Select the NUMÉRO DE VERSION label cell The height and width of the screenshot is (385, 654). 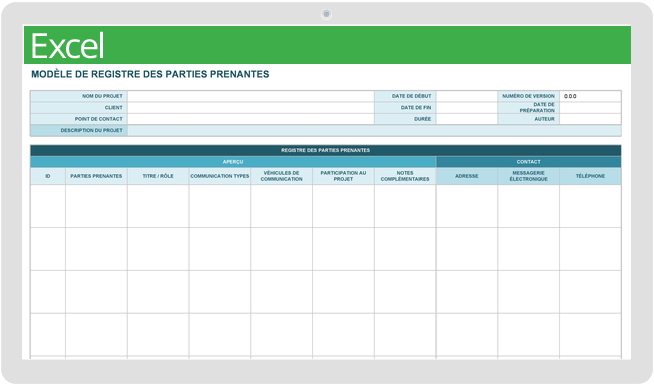click(528, 96)
